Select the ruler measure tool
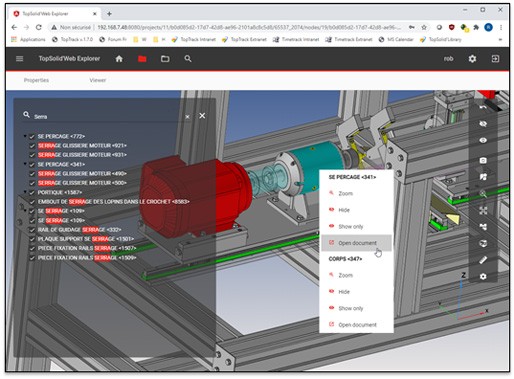This screenshot has width=514, height=379. (483, 260)
